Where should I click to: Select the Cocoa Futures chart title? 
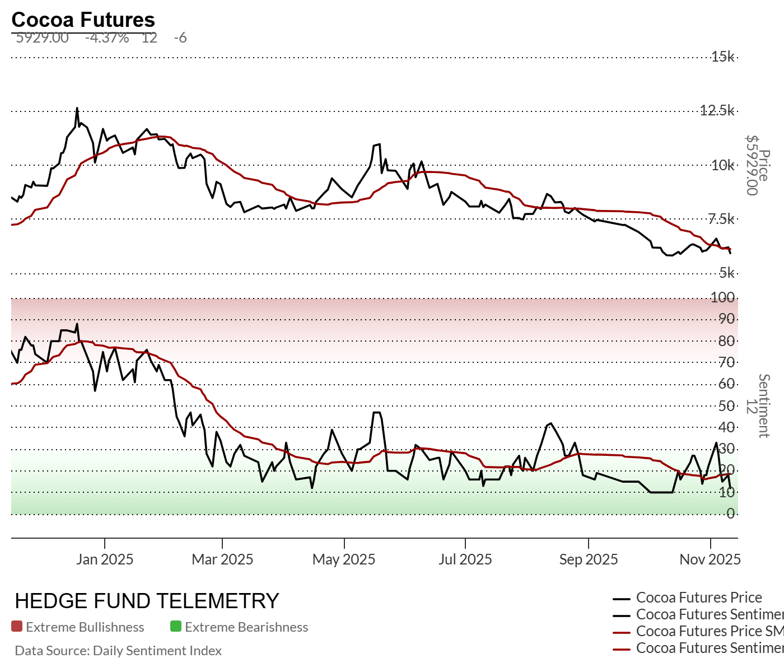pyautogui.click(x=83, y=20)
